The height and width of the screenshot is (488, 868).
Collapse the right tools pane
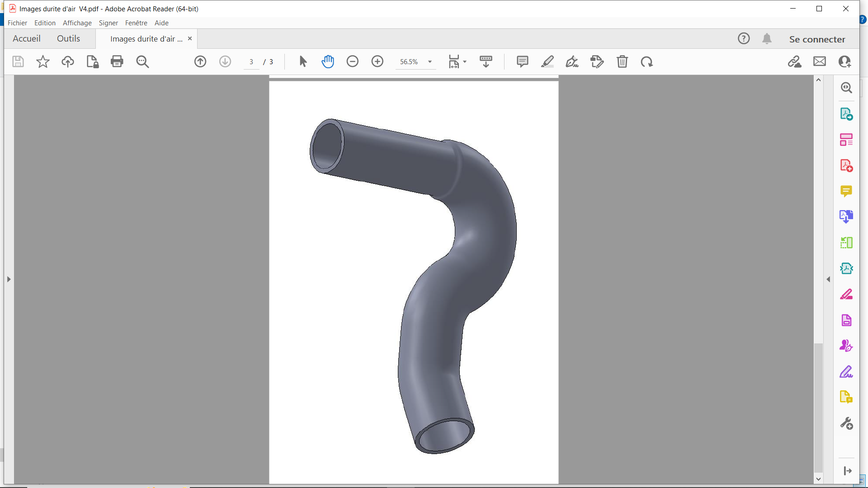point(828,279)
